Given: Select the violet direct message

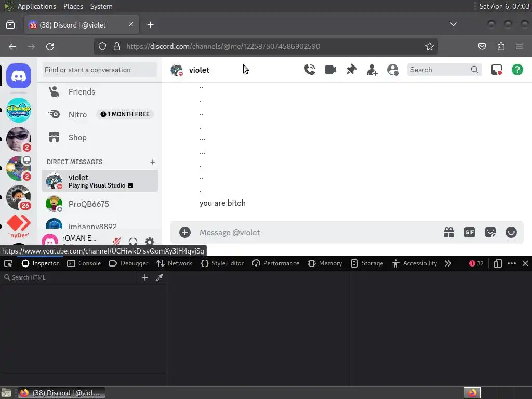Looking at the screenshot, I should 100,181.
